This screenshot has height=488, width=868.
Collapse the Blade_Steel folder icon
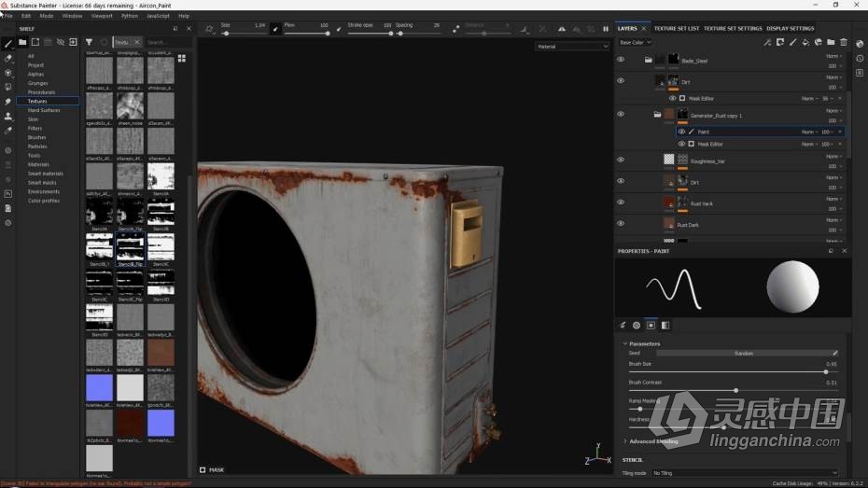tap(648, 60)
